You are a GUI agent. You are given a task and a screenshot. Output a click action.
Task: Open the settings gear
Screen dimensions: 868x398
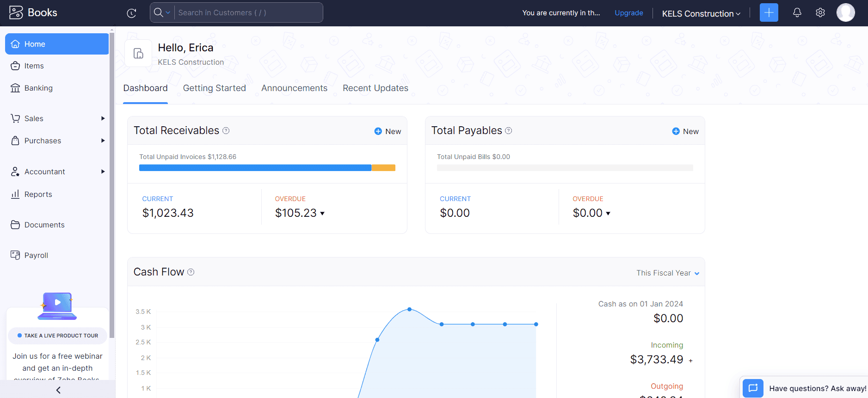(820, 12)
